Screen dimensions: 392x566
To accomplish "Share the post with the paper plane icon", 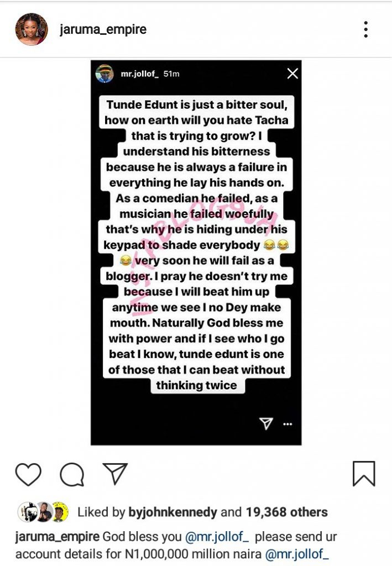I will pyautogui.click(x=115, y=474).
